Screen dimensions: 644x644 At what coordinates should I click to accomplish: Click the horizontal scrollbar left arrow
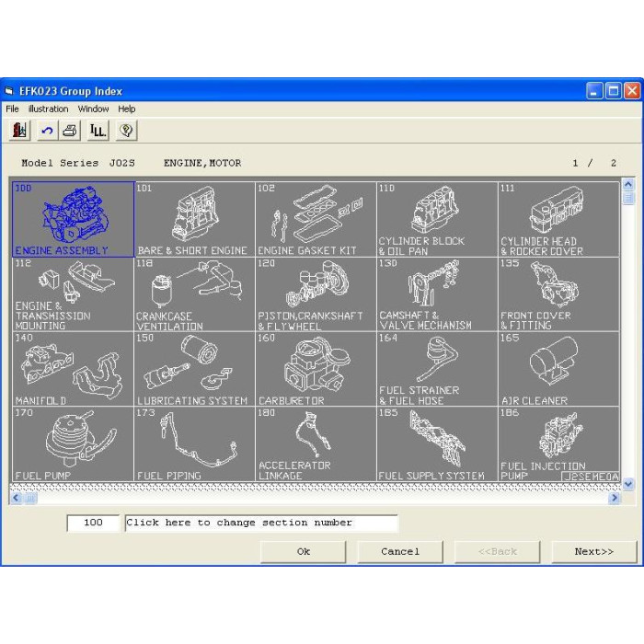[x=17, y=498]
